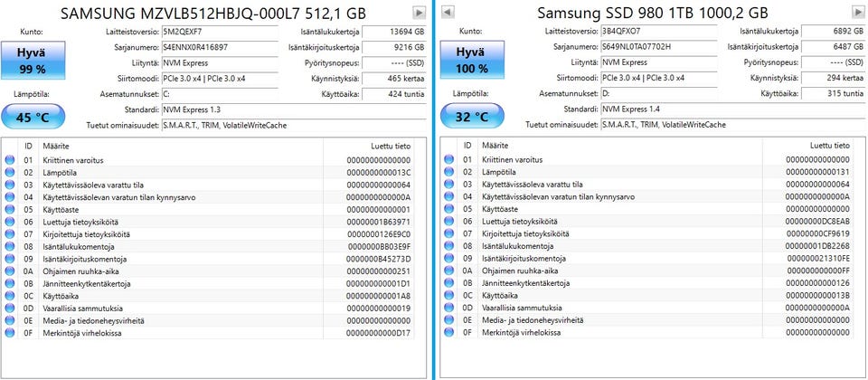Click status orb for left Käyttöaste row
The width and height of the screenshot is (868, 380).
pos(9,209)
